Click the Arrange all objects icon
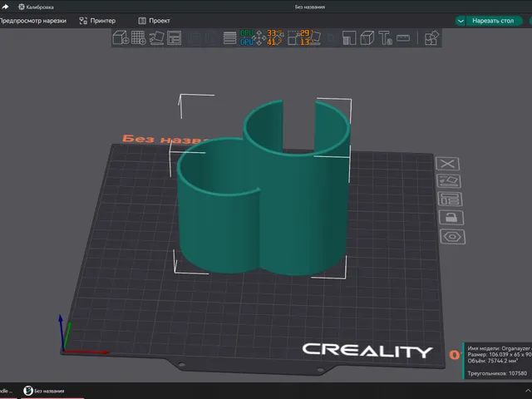Screen dimensions: 532x399 174,37
